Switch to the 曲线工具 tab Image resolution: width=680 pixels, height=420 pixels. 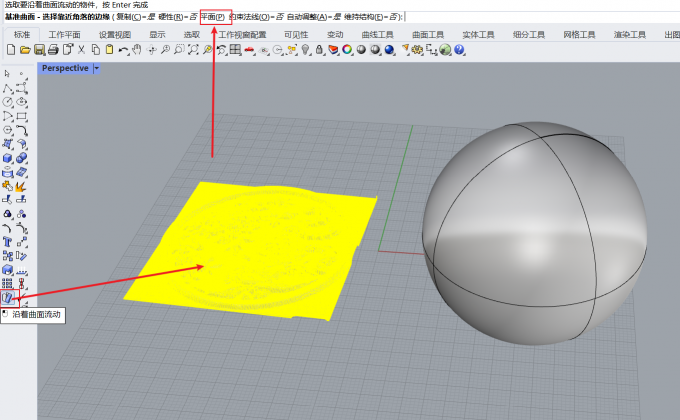pos(377,35)
